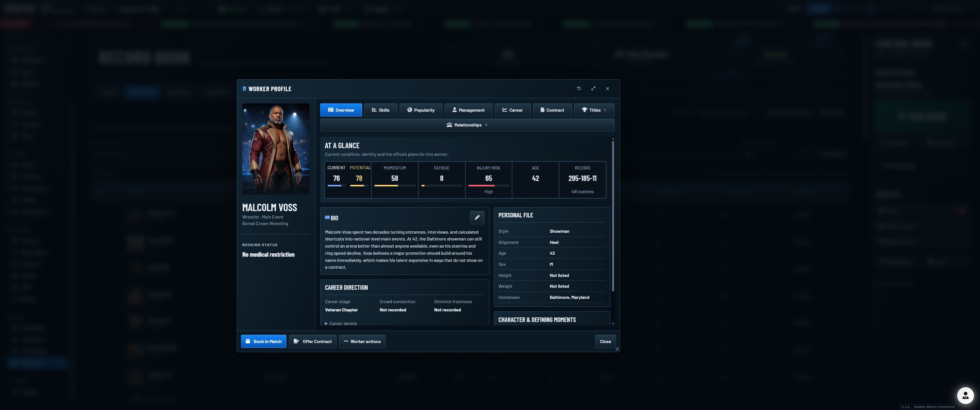Click the Potential rating 78
Image resolution: width=980 pixels, height=410 pixels.
pyautogui.click(x=359, y=178)
